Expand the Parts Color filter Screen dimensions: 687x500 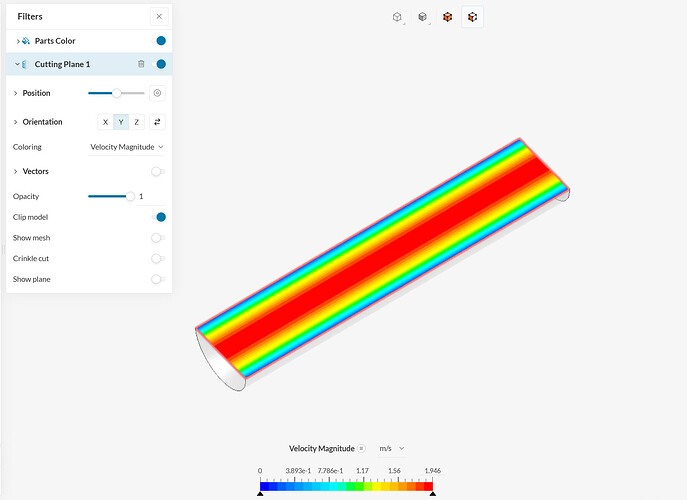[18, 41]
